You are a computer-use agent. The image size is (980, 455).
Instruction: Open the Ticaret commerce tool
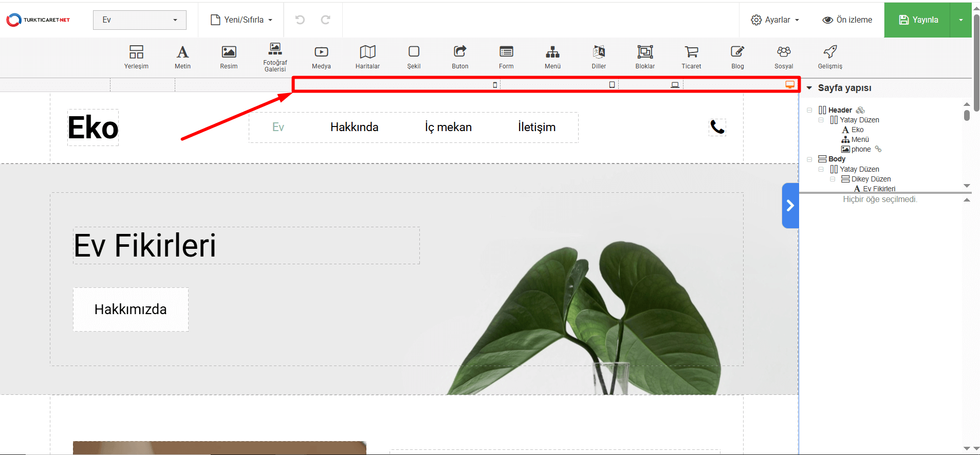click(691, 57)
